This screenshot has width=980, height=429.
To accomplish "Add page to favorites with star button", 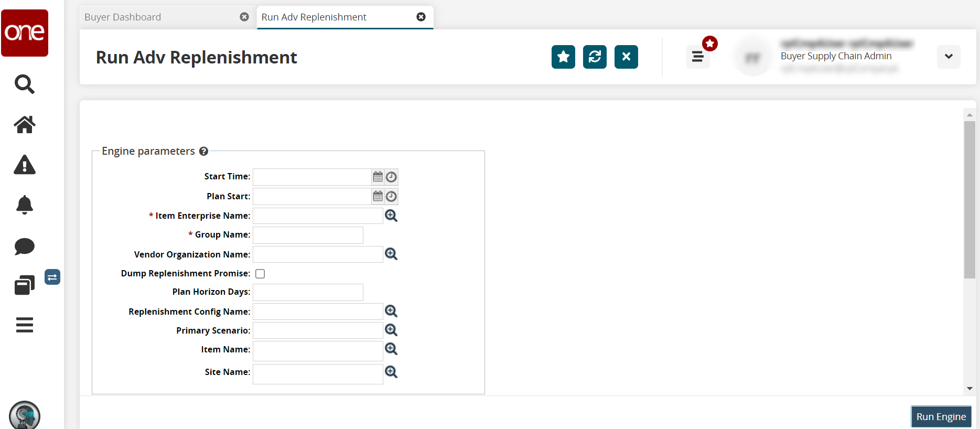I will pos(563,57).
